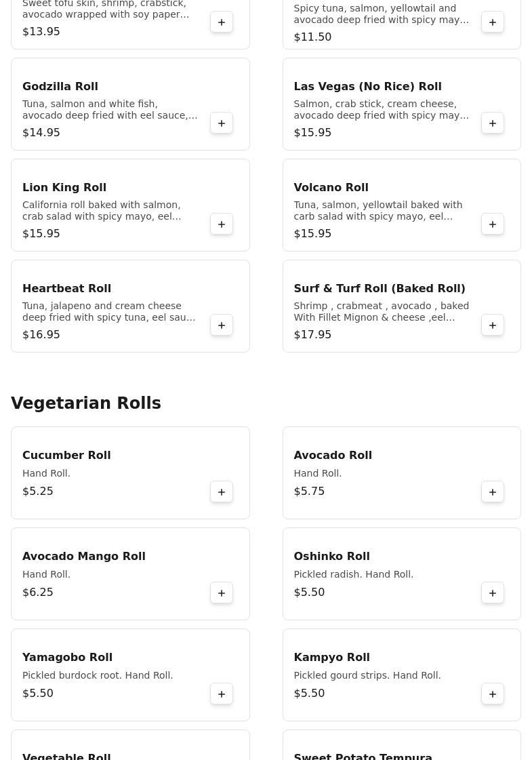Add Oshinko Roll to cart
Viewport: 532px width, 760px height.
[x=493, y=593]
